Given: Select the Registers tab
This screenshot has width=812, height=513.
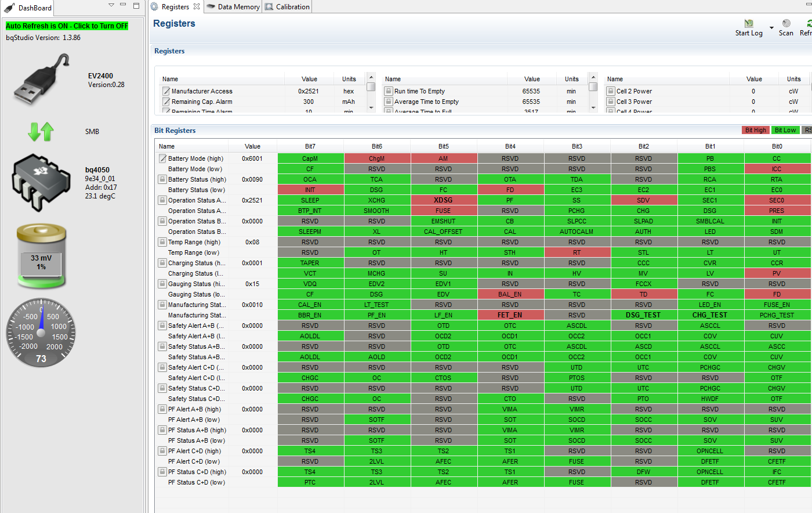Looking at the screenshot, I should 176,7.
